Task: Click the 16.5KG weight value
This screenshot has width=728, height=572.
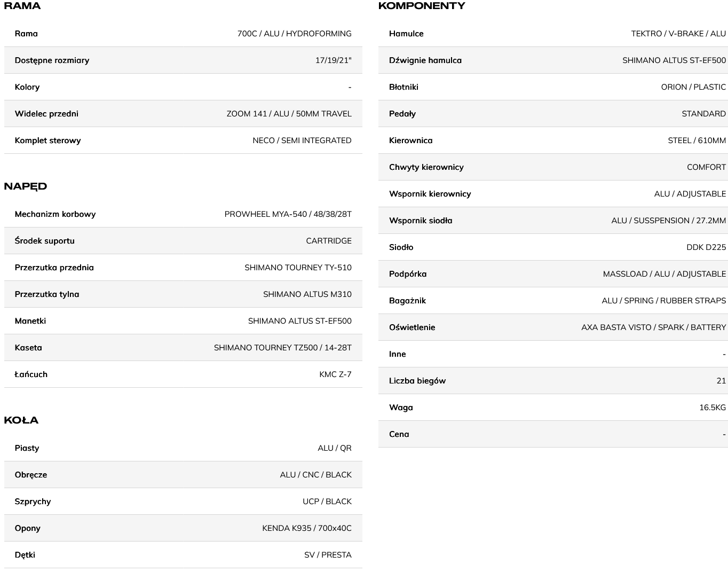Action: [713, 408]
